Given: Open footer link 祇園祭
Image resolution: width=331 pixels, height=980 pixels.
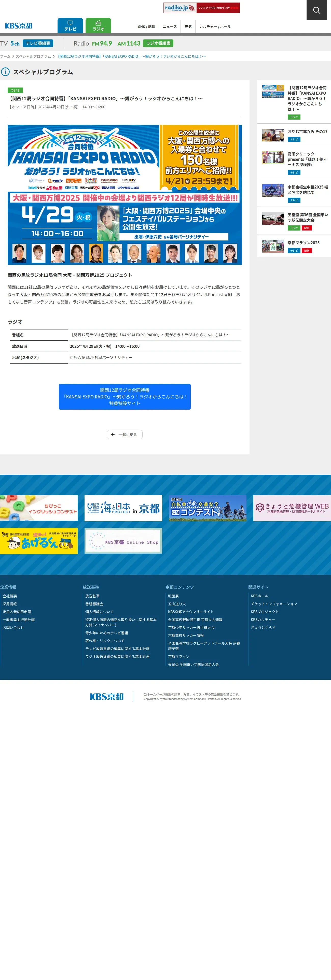Looking at the screenshot, I should tap(173, 596).
